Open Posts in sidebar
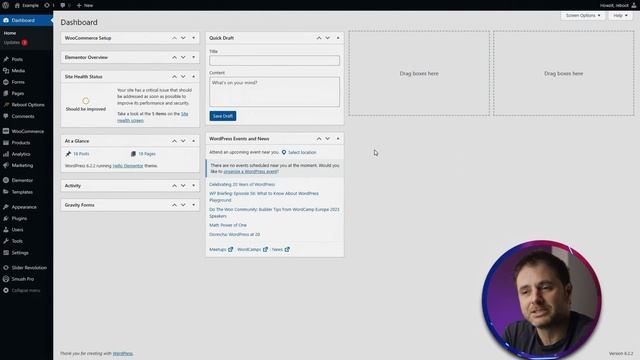 (17, 59)
